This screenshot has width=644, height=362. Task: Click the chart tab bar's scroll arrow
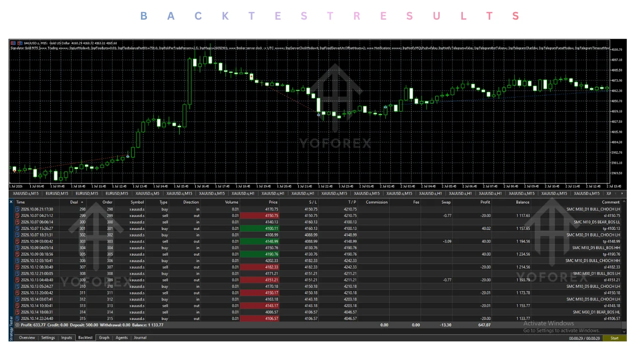622,194
